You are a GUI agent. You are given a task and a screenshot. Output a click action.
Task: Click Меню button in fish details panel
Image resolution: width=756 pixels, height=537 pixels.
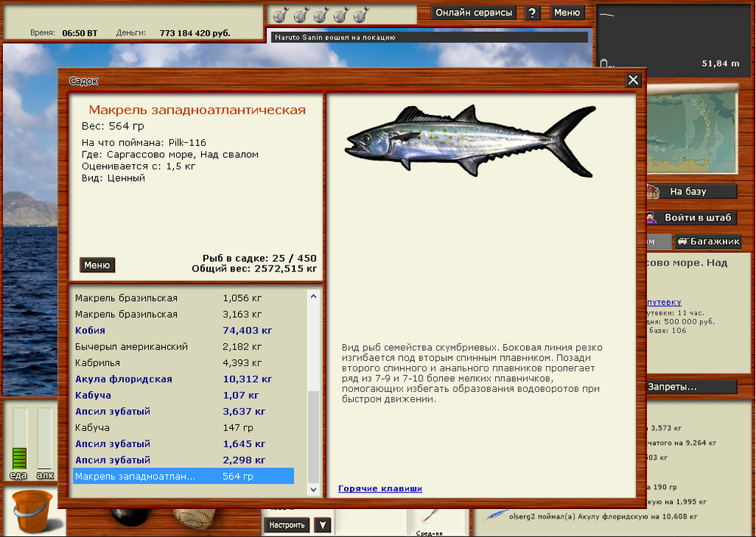(x=97, y=265)
